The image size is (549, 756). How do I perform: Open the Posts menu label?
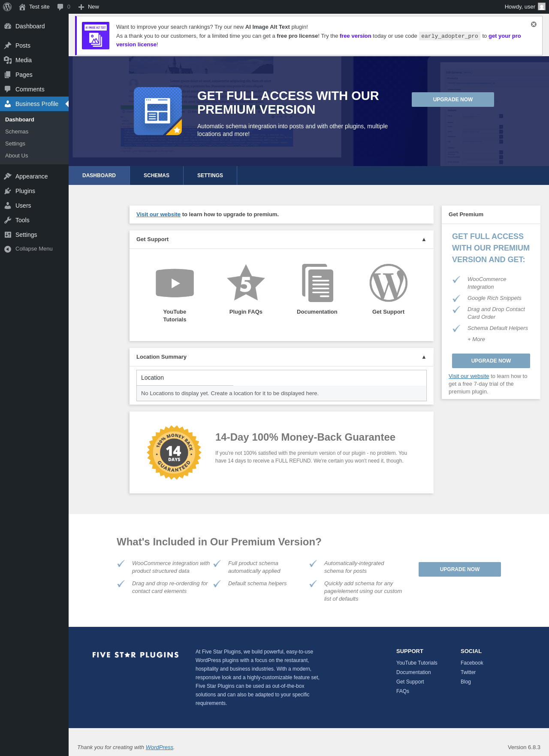pyautogui.click(x=23, y=45)
